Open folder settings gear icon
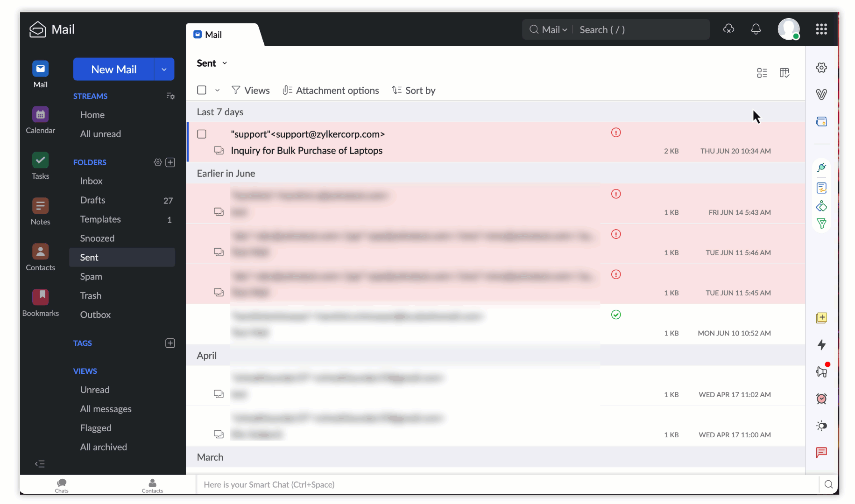Screen dimensions: 855x504 [x=158, y=162]
